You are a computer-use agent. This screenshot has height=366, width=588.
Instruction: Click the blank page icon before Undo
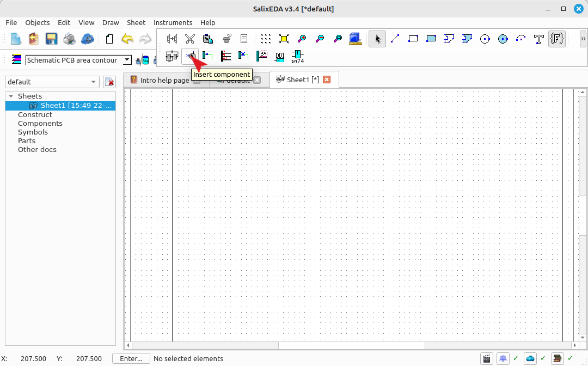click(109, 39)
